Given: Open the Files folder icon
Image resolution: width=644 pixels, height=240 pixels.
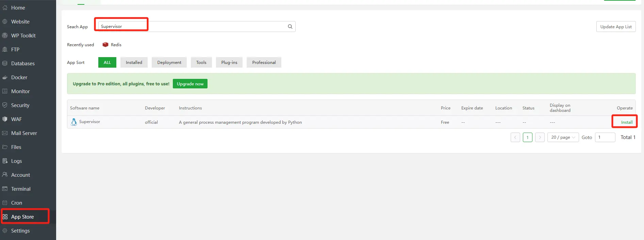Looking at the screenshot, I should click(5, 147).
